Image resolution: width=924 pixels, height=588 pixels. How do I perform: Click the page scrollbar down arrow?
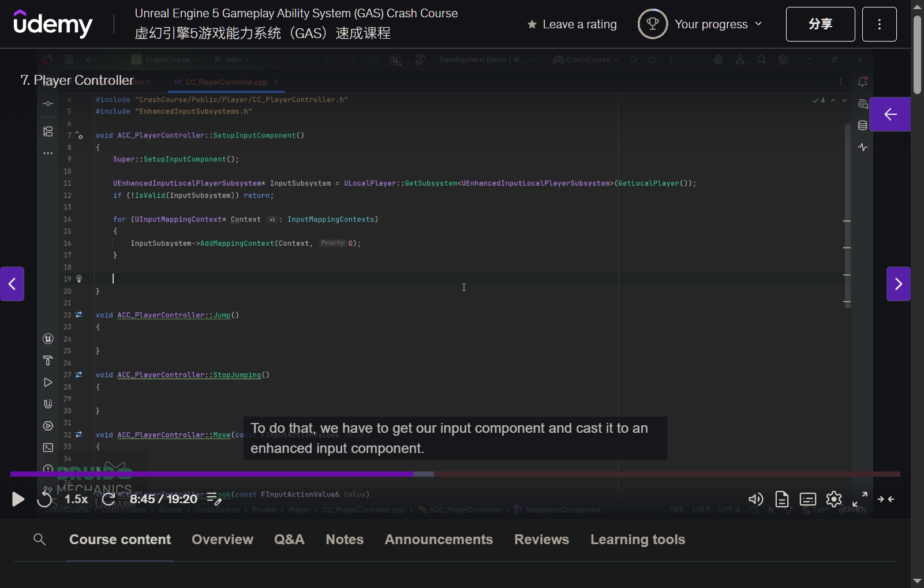[x=918, y=581]
